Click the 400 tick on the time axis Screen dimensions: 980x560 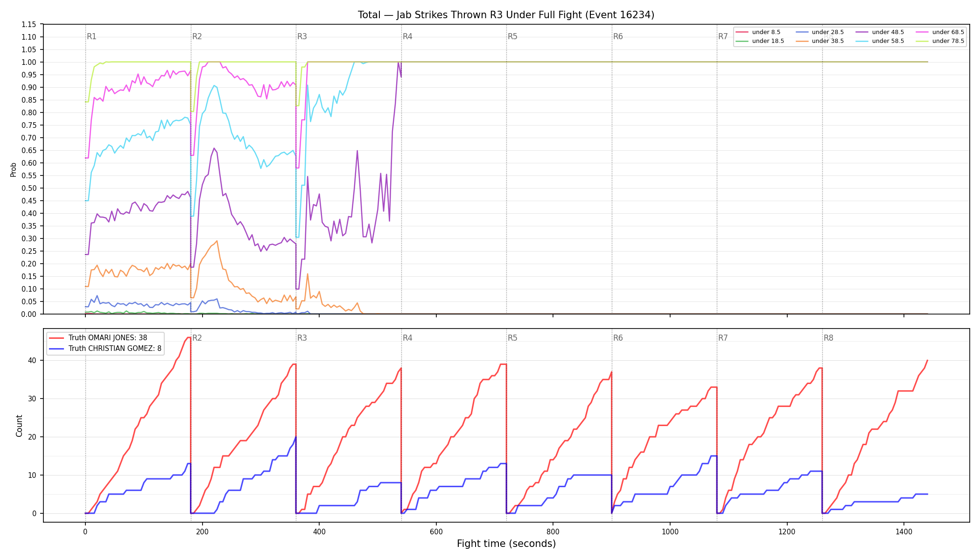click(319, 532)
